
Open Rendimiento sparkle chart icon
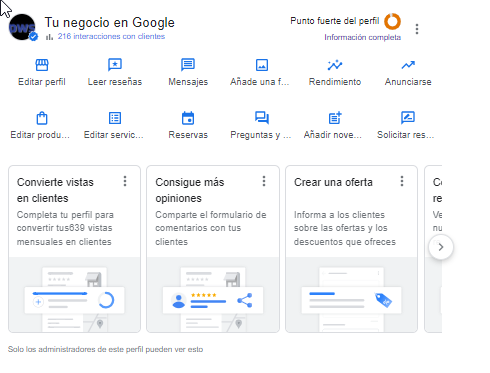[335, 65]
